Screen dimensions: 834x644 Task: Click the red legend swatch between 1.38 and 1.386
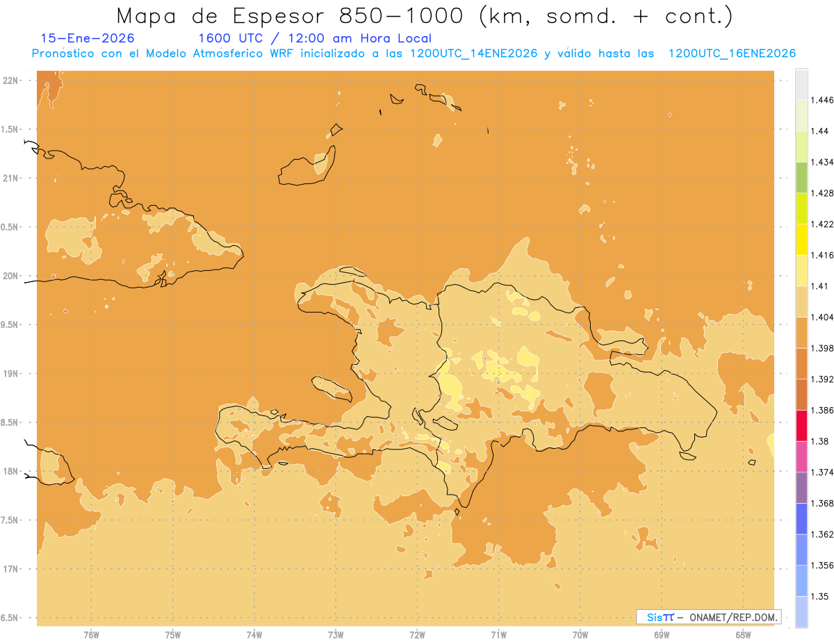point(801,426)
